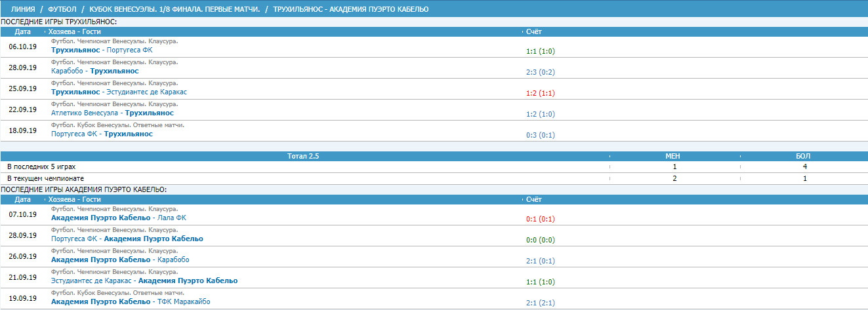Select the date 22.09.19
Image resolution: width=868 pixels, height=310 pixels.
pos(22,109)
